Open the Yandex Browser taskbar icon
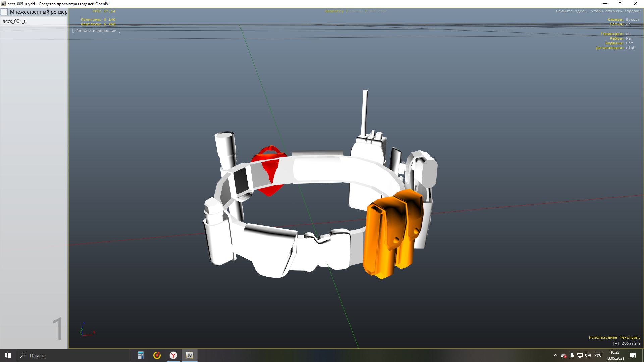This screenshot has height=362, width=644. (173, 355)
